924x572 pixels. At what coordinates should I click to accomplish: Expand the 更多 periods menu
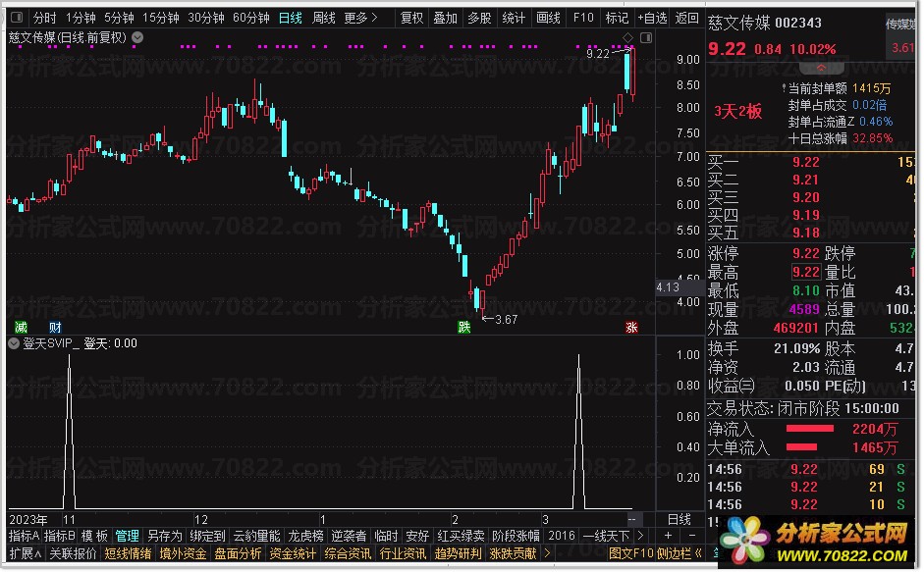coord(360,19)
